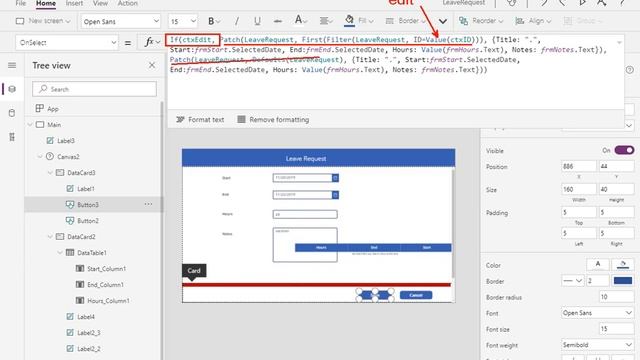Select End_Column1 in the tree

point(105,284)
